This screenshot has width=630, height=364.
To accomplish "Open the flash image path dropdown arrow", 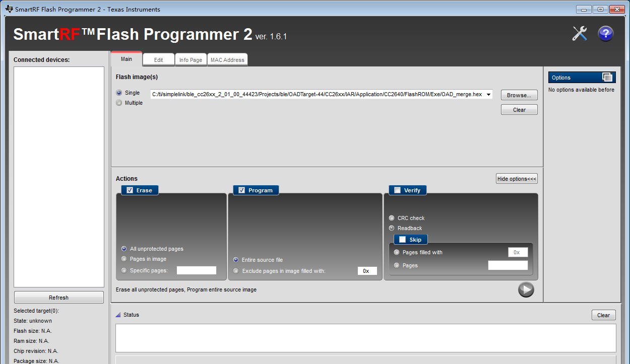I will coord(488,95).
